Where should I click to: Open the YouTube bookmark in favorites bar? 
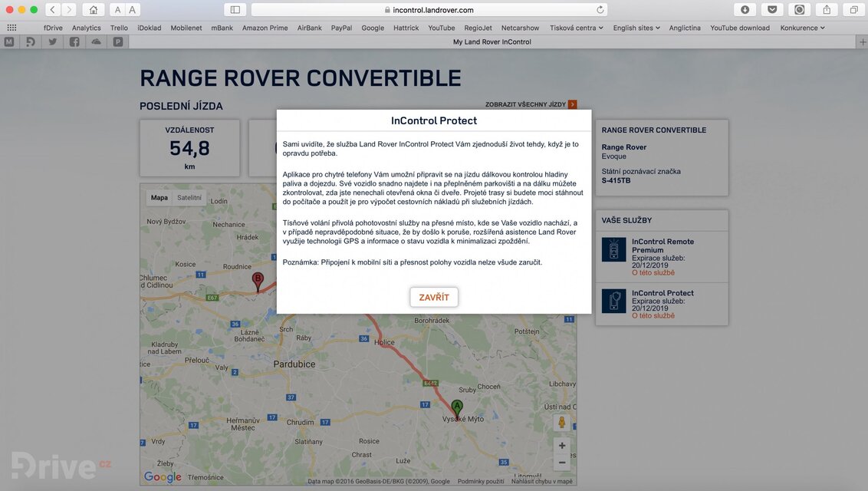pyautogui.click(x=441, y=28)
